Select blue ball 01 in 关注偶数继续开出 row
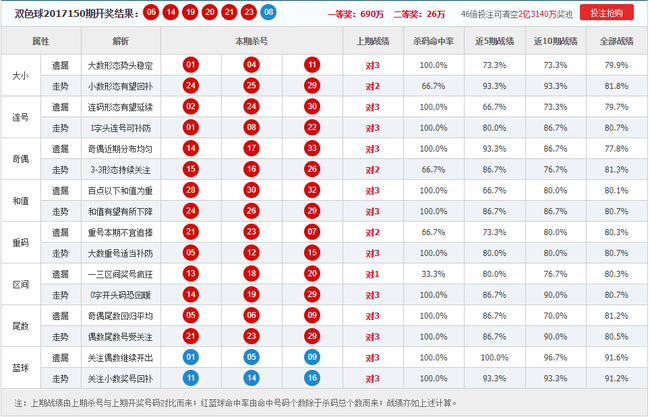This screenshot has height=417, width=650. (x=191, y=357)
